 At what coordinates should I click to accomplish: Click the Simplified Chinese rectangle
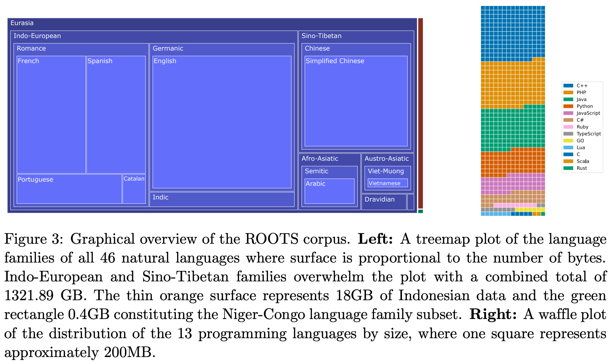[x=356, y=101]
